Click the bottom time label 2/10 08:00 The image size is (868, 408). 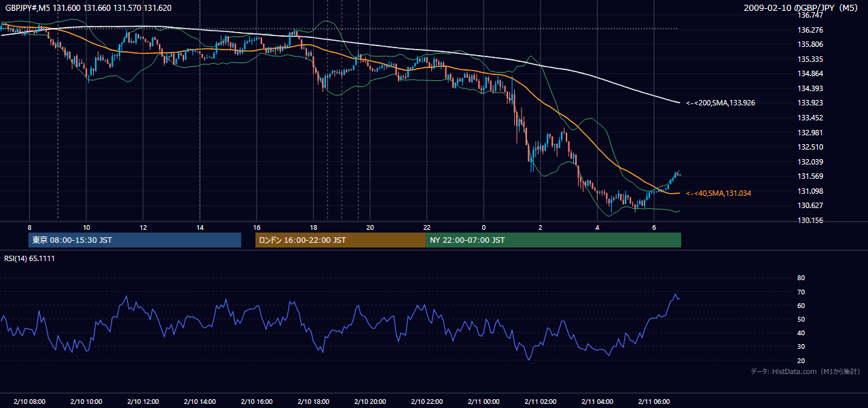[x=29, y=402]
